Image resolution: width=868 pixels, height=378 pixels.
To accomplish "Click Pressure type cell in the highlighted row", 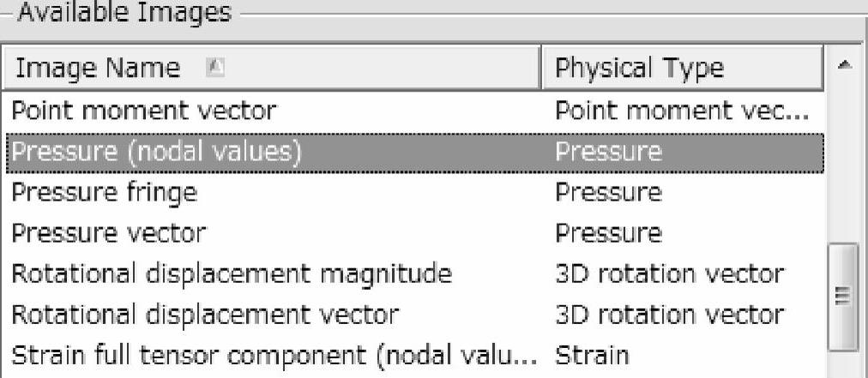I will 609,152.
